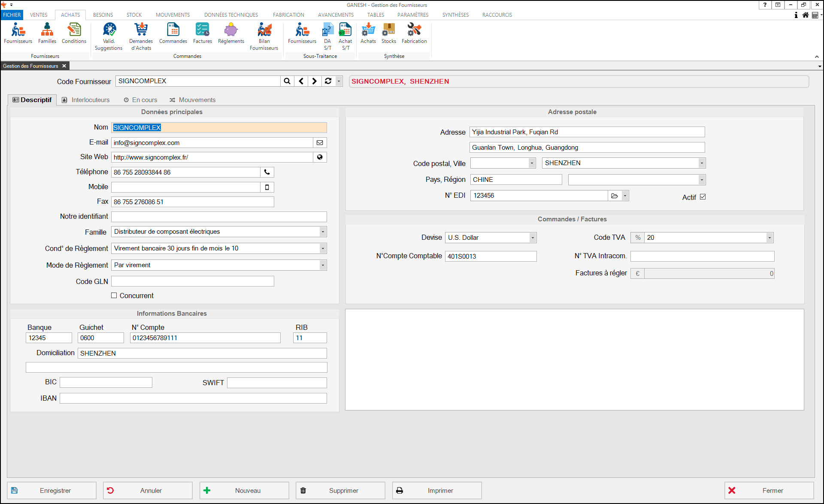
Task: Click the globe icon beside Site Web
Action: coord(320,157)
